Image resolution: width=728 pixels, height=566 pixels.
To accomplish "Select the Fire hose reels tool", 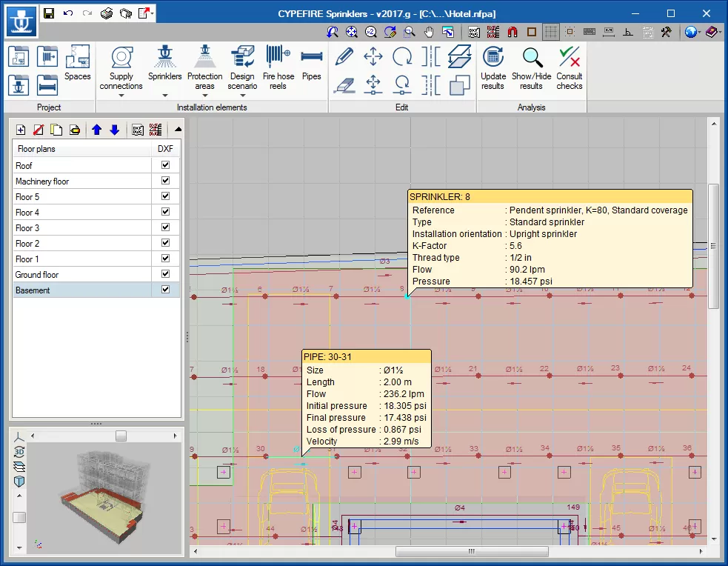I will coord(278,68).
